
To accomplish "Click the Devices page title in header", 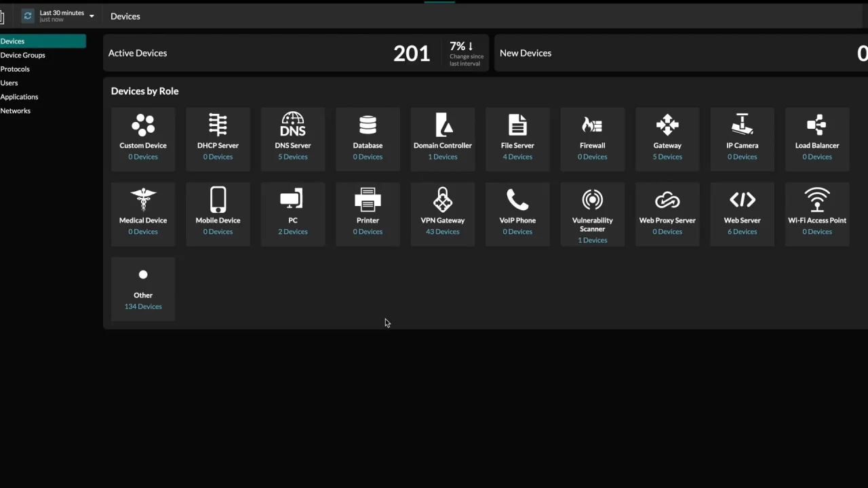I will click(125, 16).
